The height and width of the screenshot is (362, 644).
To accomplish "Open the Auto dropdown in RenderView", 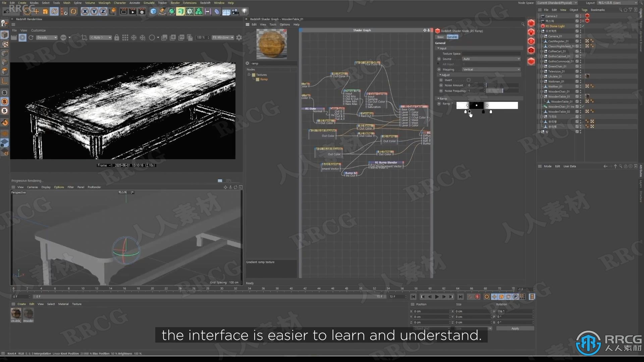I will click(101, 38).
